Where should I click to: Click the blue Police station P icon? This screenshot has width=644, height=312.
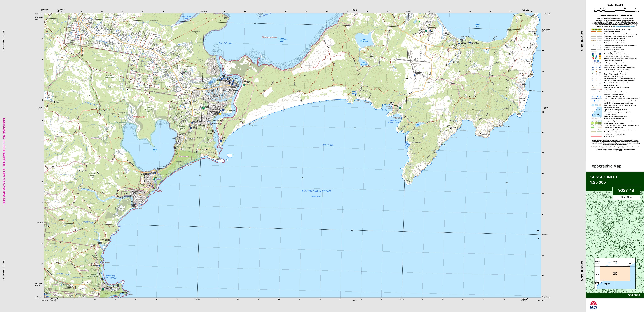[595, 61]
